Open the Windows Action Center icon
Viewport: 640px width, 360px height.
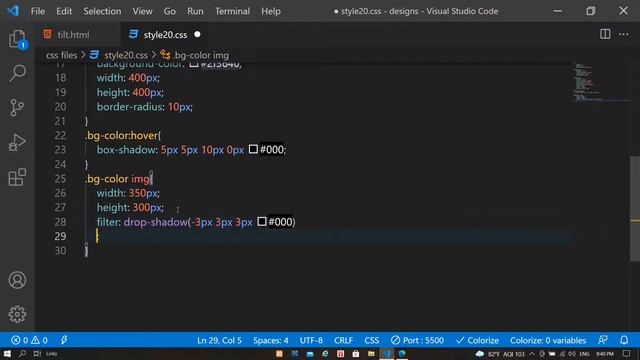[627, 353]
